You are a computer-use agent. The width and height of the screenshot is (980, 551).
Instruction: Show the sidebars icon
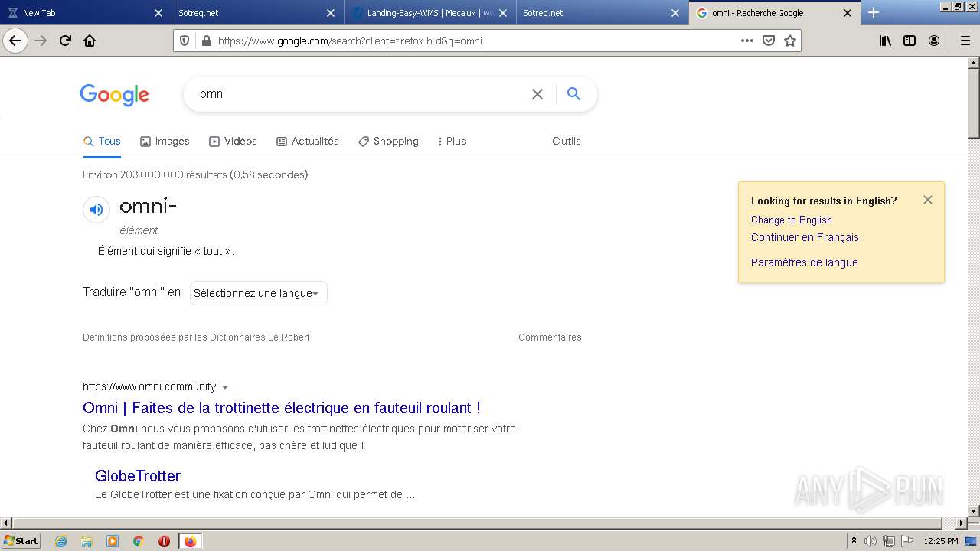(x=910, y=41)
